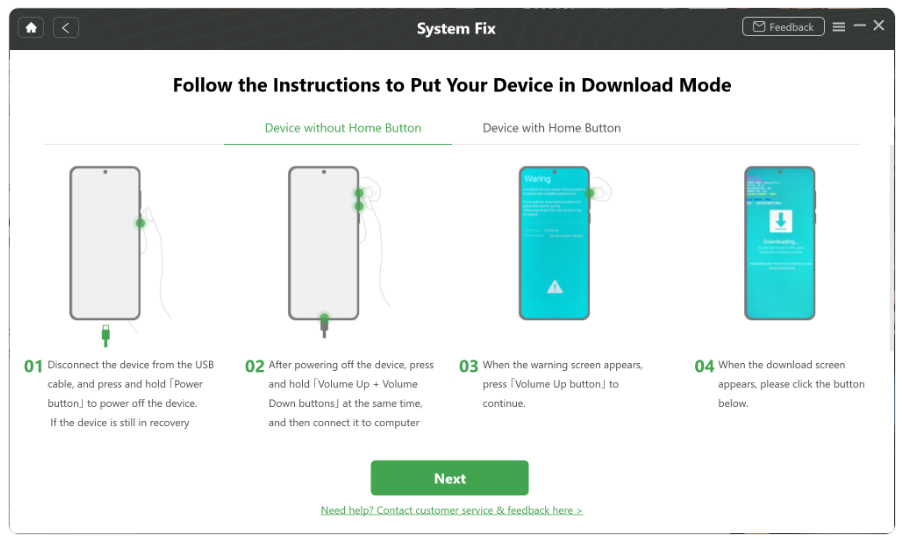Click the green Next button
The width and height of the screenshot is (905, 539).
[x=450, y=478]
